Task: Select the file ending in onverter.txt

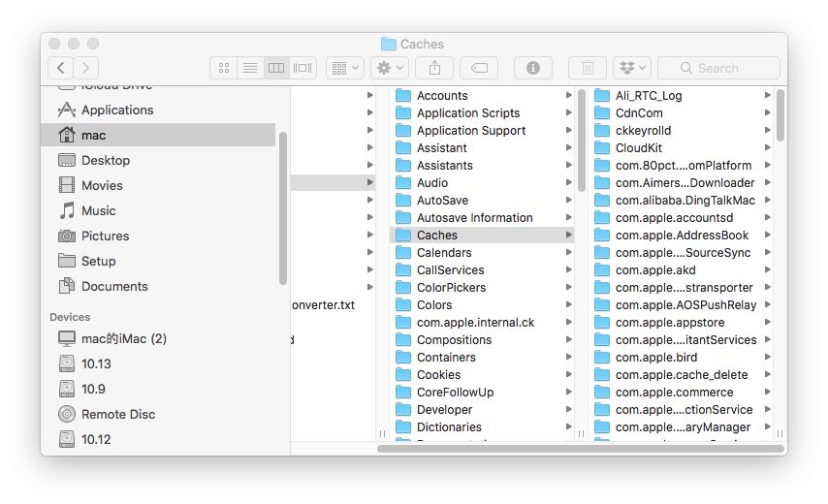Action: coord(323,305)
